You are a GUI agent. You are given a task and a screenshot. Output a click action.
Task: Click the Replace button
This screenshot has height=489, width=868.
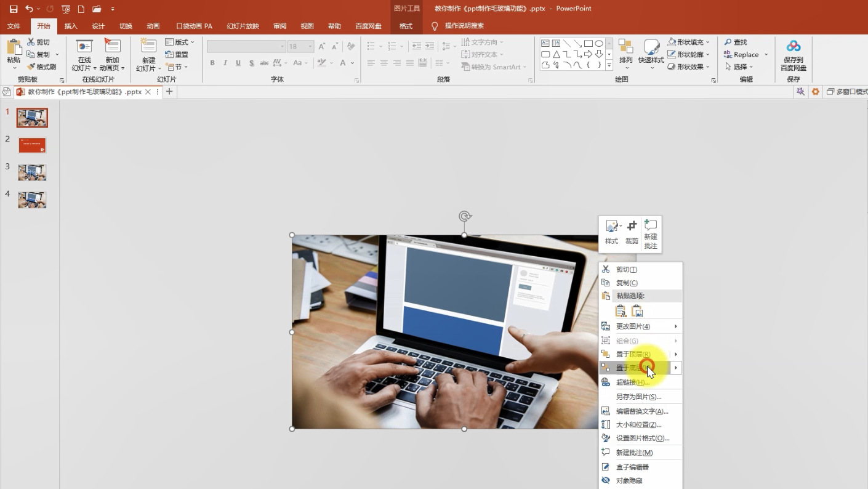click(x=742, y=54)
